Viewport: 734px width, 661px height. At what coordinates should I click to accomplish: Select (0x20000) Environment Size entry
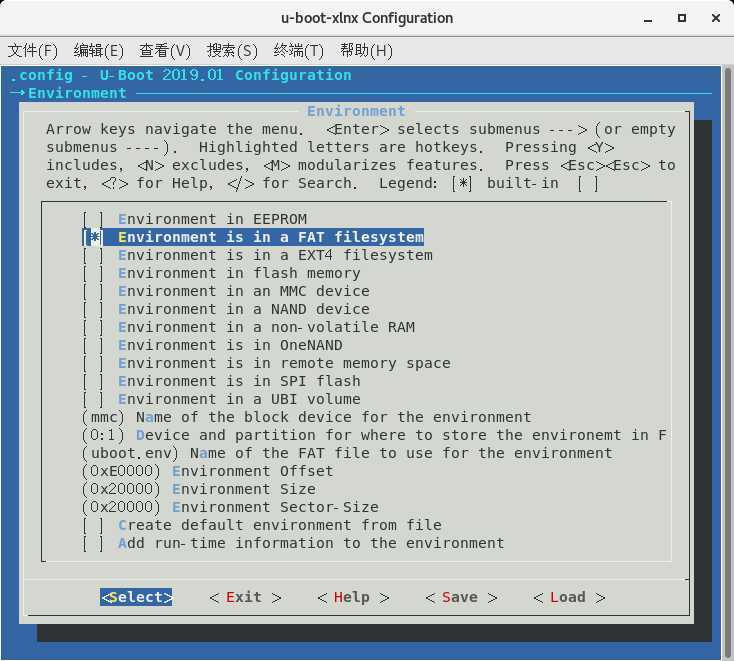pyautogui.click(x=199, y=489)
